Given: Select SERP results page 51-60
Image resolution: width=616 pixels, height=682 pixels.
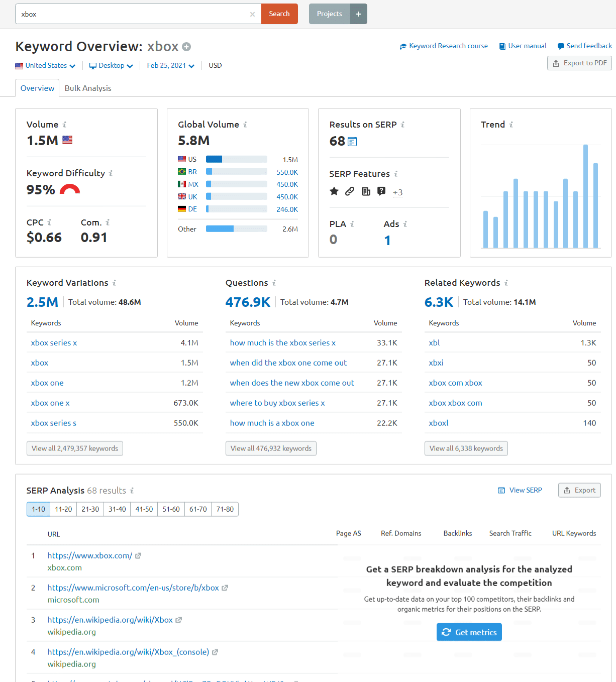Looking at the screenshot, I should coord(171,509).
